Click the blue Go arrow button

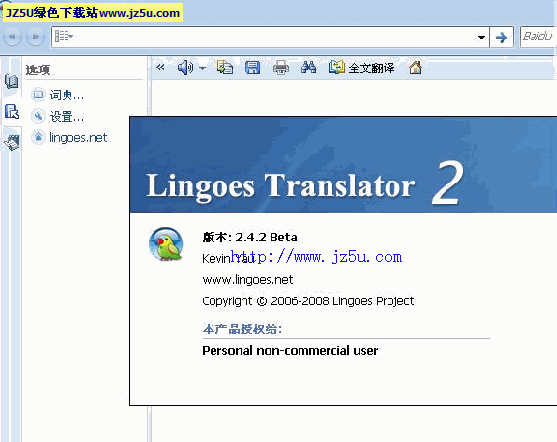click(501, 37)
